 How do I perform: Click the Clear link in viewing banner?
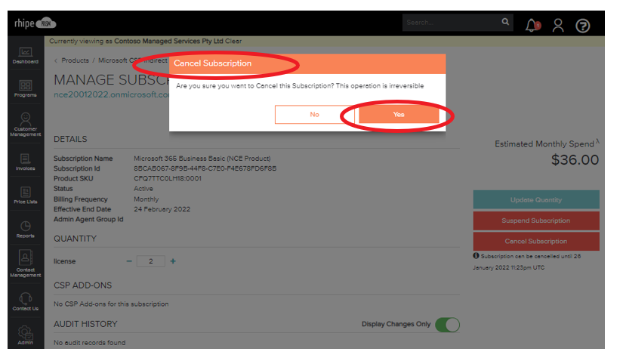pyautogui.click(x=233, y=41)
